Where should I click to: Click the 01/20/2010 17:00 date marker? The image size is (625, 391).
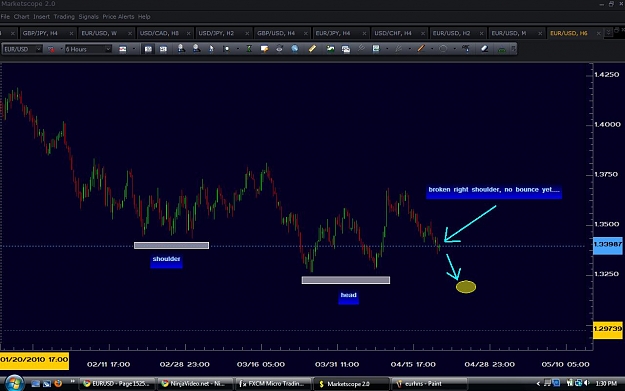(x=34, y=360)
